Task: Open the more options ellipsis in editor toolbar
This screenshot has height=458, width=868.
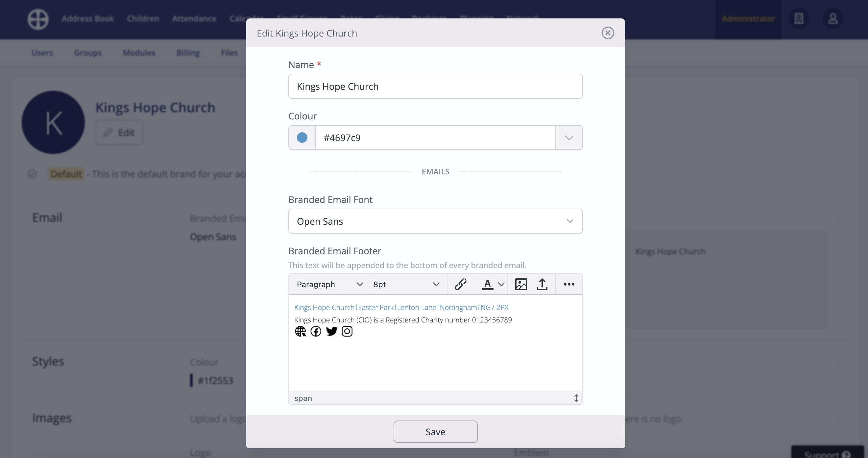Action: click(569, 284)
